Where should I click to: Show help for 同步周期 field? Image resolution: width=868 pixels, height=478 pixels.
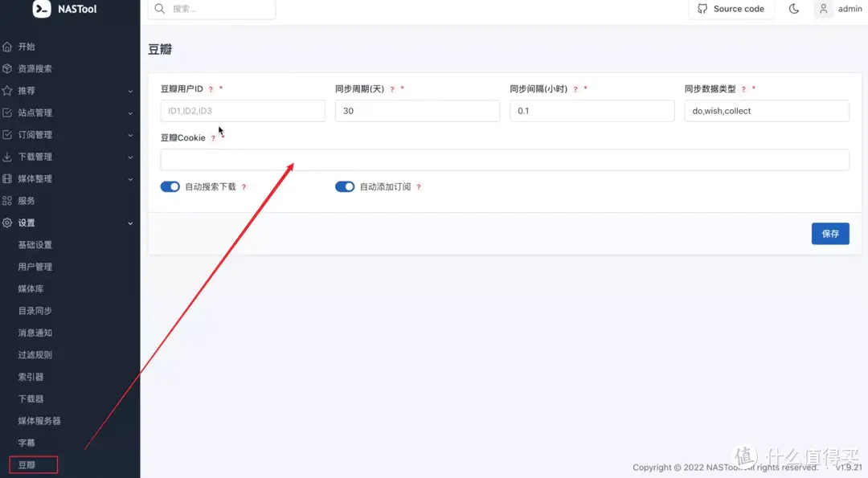[x=392, y=89]
